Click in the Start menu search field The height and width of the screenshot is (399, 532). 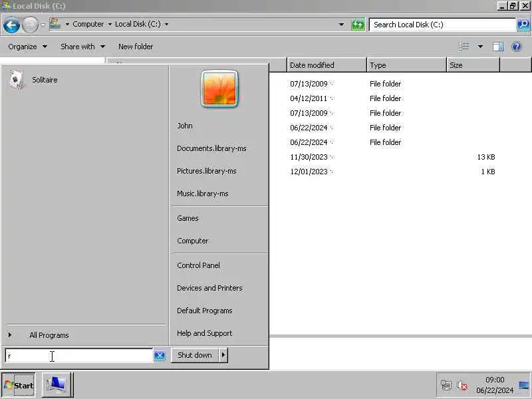[x=78, y=356]
